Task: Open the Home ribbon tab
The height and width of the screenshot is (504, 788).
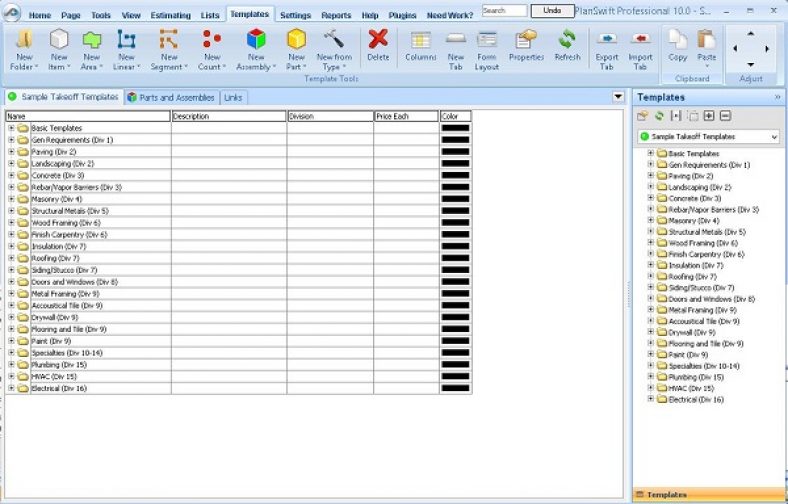Action: click(x=40, y=16)
